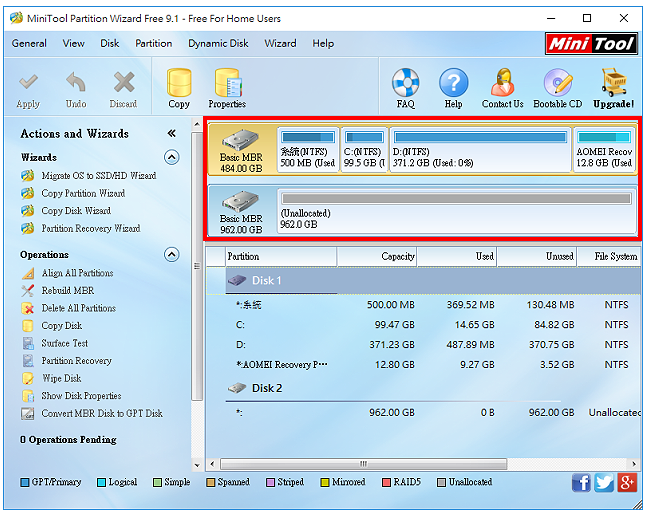Image resolution: width=650 pixels, height=516 pixels.
Task: Open the Twitter share icon
Action: click(604, 482)
